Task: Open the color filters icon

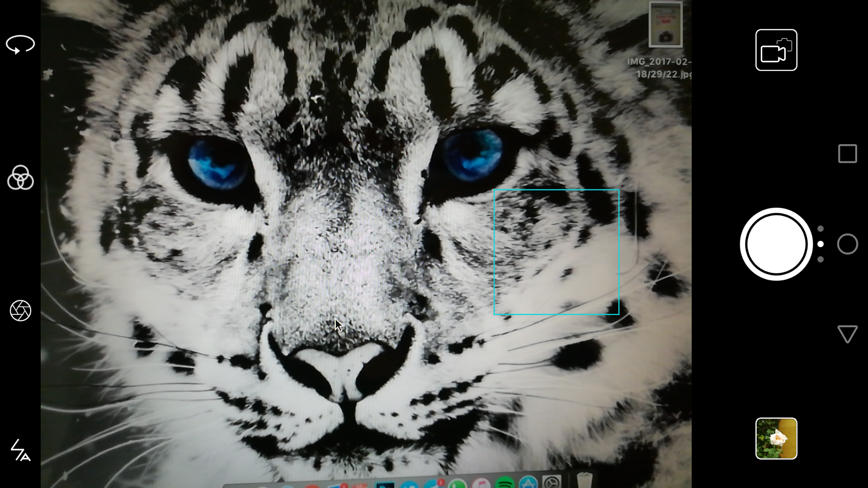Action: 20,177
